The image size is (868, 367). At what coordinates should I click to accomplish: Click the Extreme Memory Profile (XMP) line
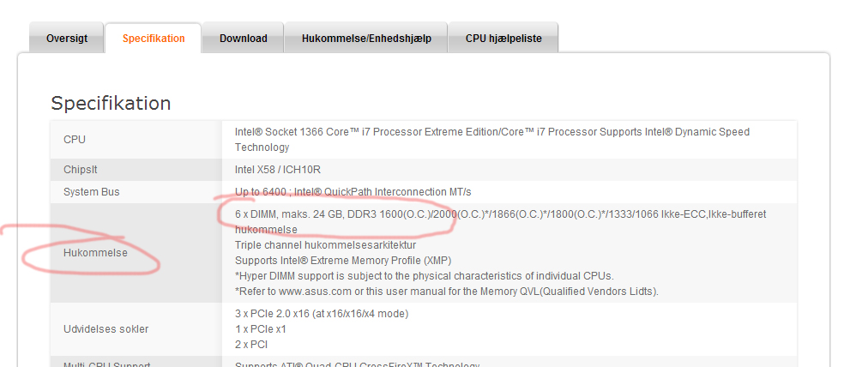[343, 261]
